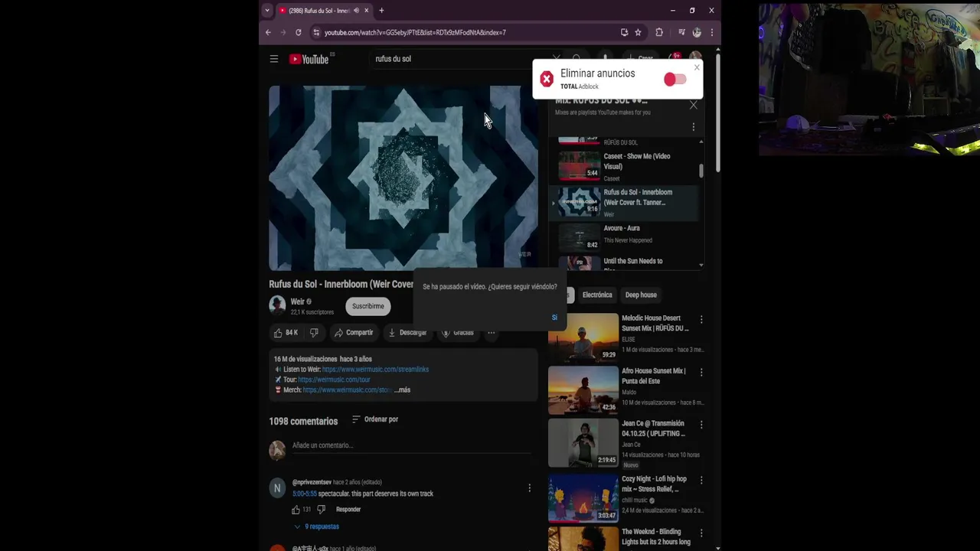Open options for Jean Ce @ Transmisión video
The height and width of the screenshot is (551, 980).
701,425
